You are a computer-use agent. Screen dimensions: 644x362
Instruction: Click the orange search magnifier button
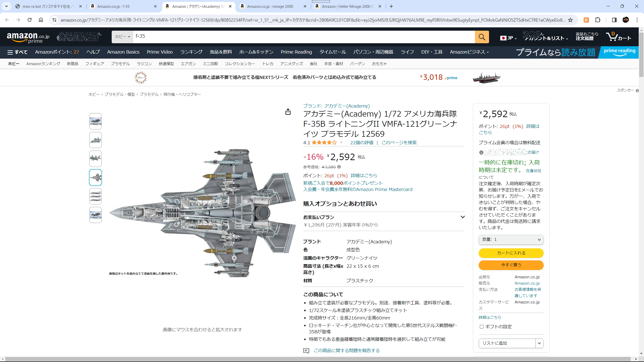482,37
